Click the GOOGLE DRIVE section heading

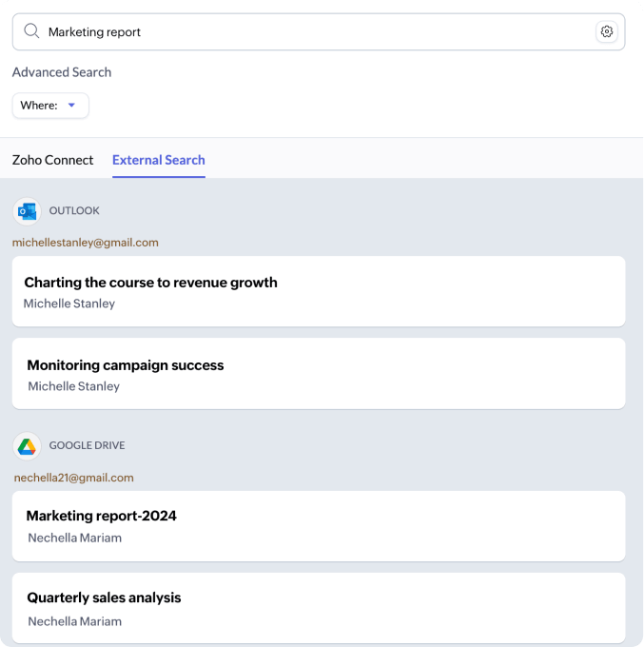click(x=87, y=445)
